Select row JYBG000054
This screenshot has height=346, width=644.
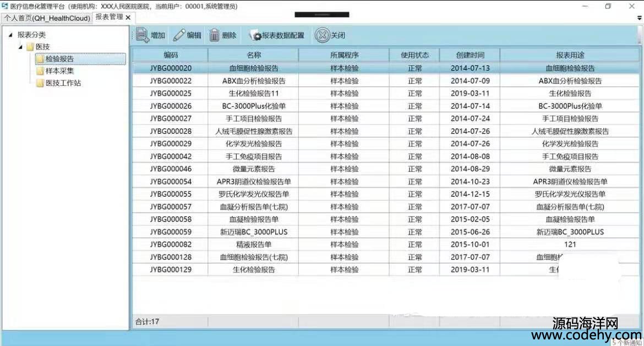coord(386,181)
